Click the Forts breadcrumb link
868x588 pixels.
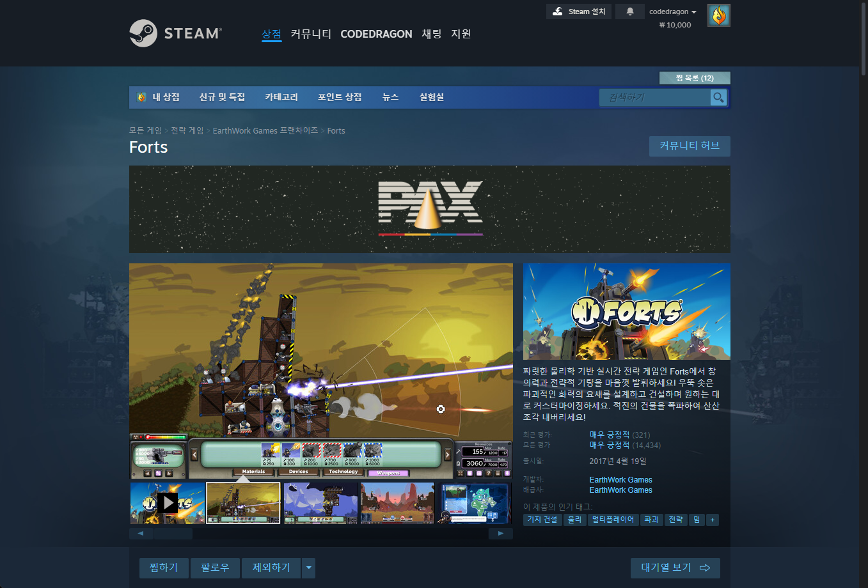tap(336, 130)
